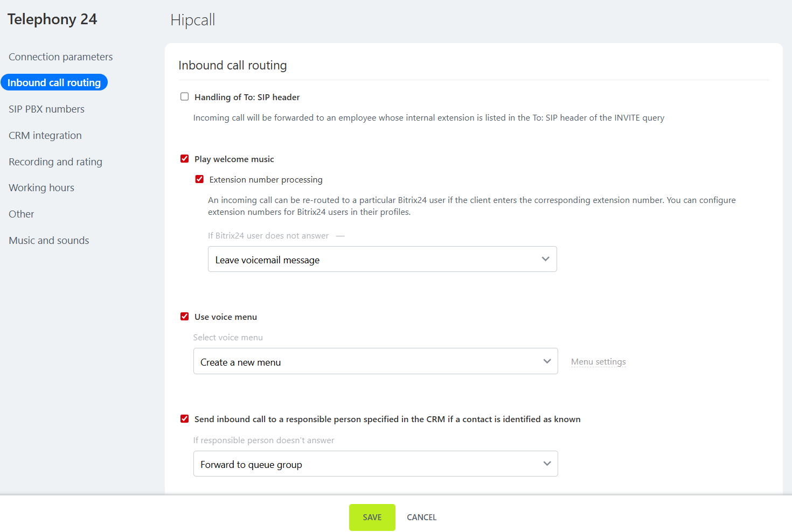Screen dimensions: 792x532
Task: Uncheck Play welcome music
Action: (x=184, y=159)
